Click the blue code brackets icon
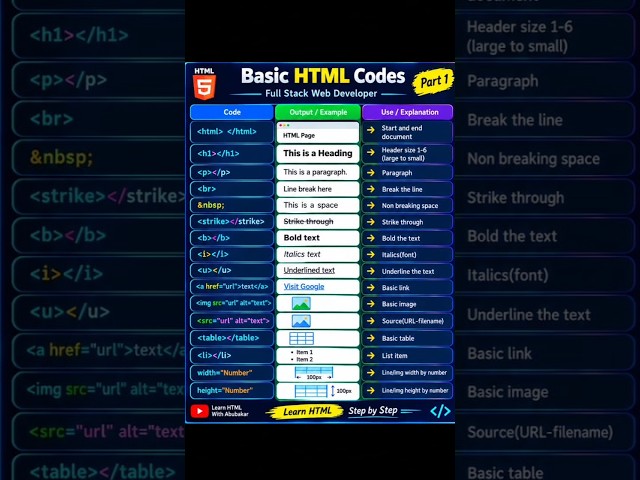640x480 pixels. tap(440, 411)
